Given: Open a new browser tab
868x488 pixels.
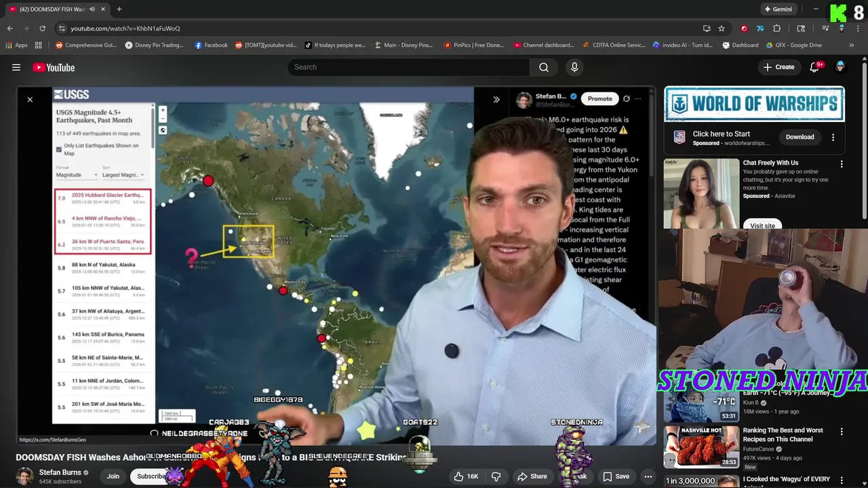Looking at the screenshot, I should [119, 9].
